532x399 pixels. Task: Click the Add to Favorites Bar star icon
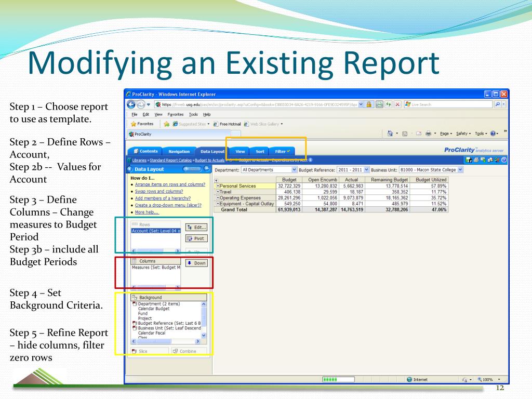[x=167, y=124]
